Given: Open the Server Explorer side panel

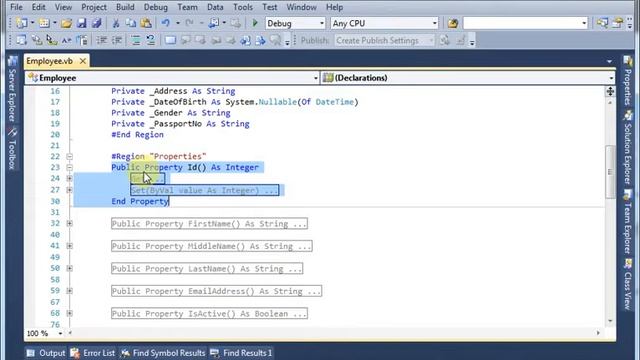Looking at the screenshot, I should pyautogui.click(x=12, y=89).
